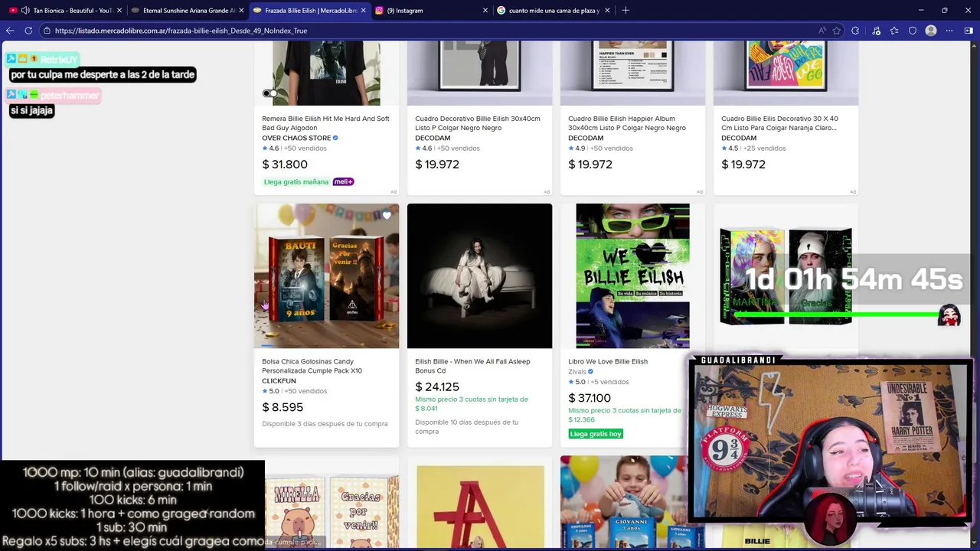The height and width of the screenshot is (551, 980).
Task: Click the meli+ badge on the Remera listing
Action: [343, 182]
